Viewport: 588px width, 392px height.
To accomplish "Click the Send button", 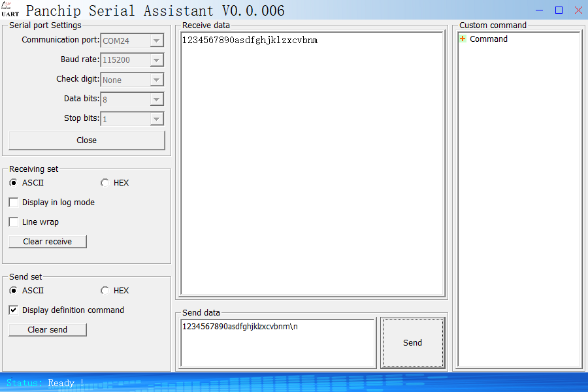I will click(412, 343).
